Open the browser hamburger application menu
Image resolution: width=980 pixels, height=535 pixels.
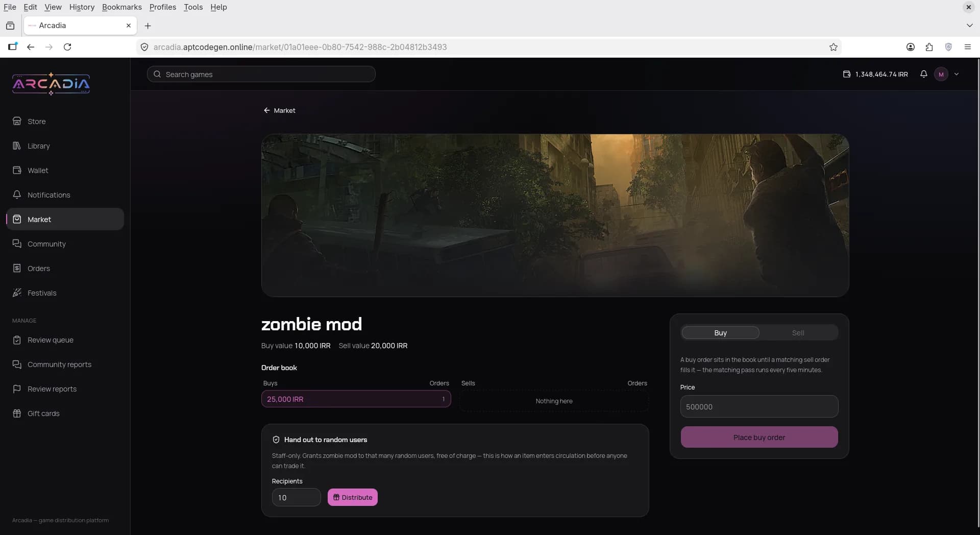click(x=968, y=47)
